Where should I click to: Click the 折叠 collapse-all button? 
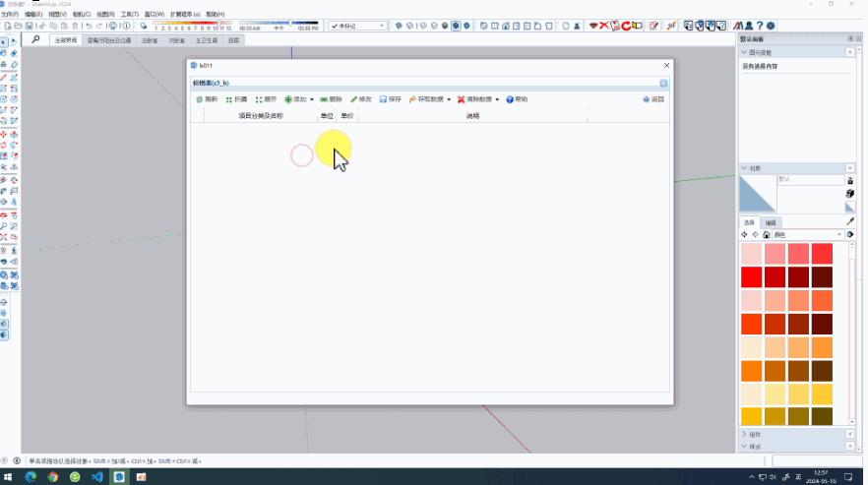(x=235, y=99)
